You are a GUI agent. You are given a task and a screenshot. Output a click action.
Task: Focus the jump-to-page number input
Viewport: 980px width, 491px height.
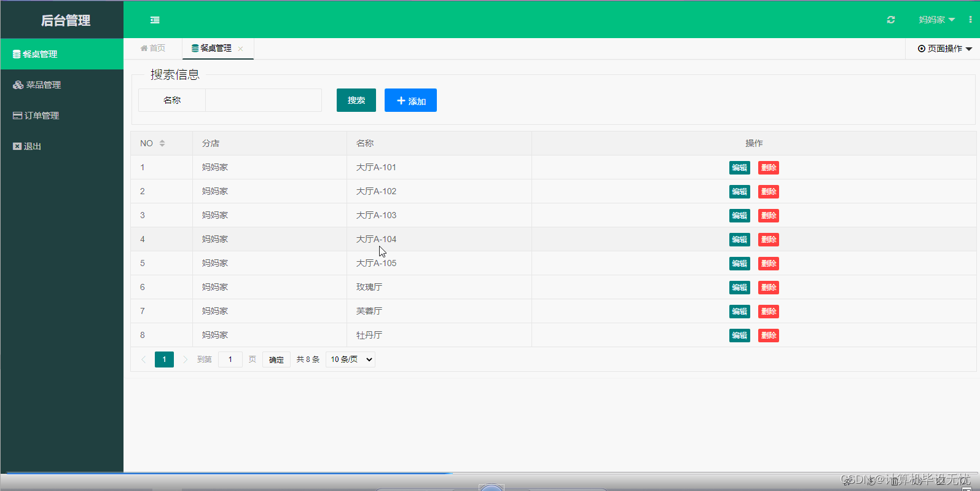(x=230, y=359)
